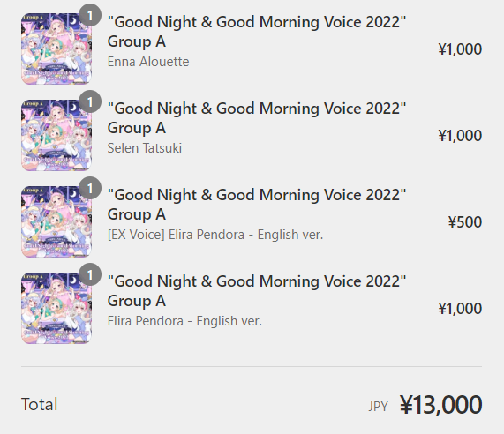Select the Selen Tatsuki variant text

click(x=145, y=148)
